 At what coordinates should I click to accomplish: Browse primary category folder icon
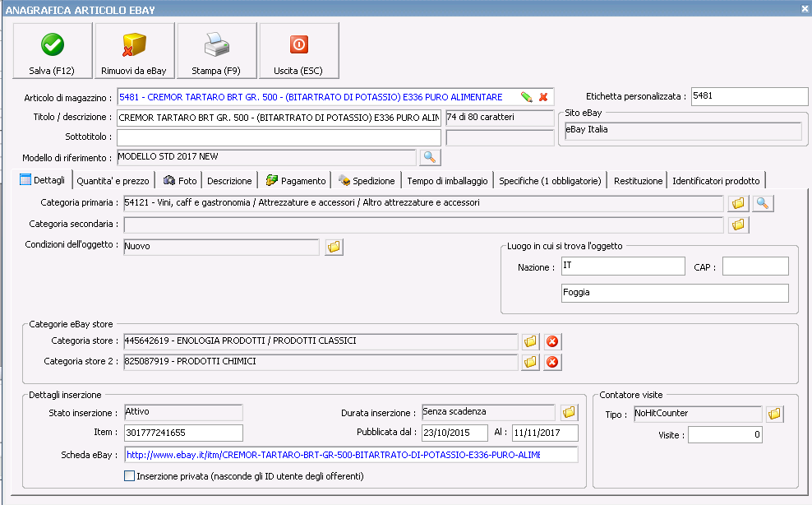tap(739, 203)
